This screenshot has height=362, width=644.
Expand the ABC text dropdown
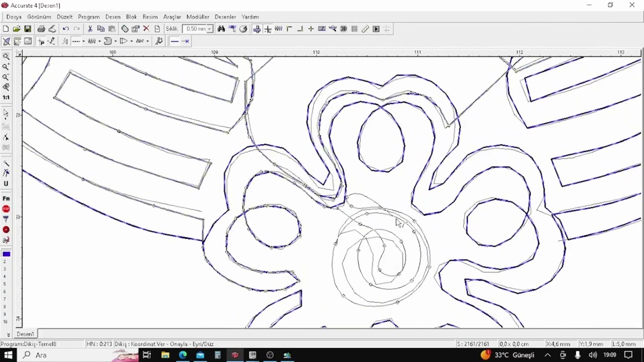click(x=147, y=41)
